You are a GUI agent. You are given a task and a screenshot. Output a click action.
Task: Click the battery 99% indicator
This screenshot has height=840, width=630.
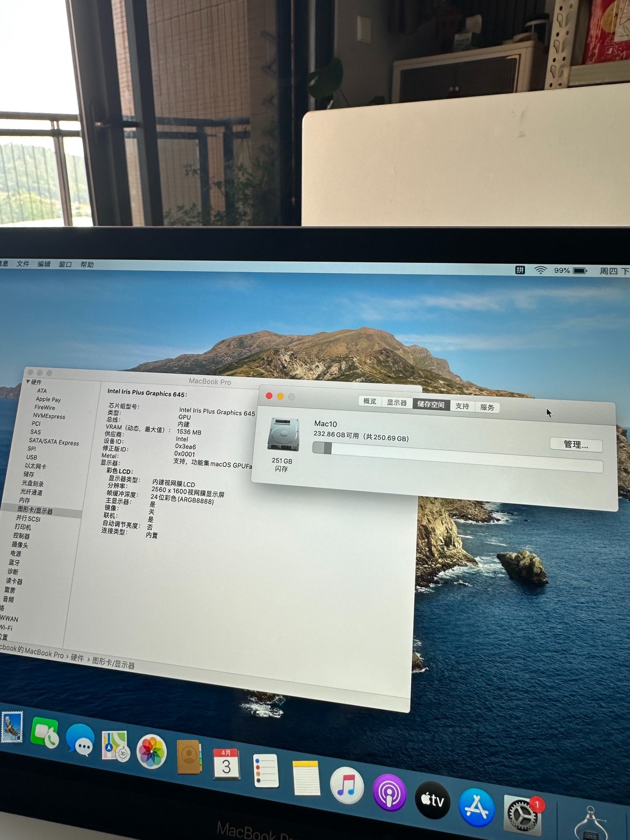(570, 271)
